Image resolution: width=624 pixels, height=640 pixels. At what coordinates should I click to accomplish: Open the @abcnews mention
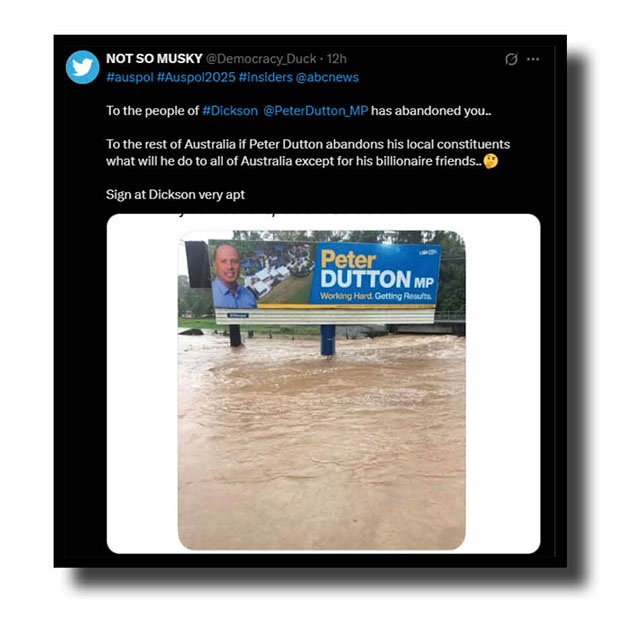[327, 78]
